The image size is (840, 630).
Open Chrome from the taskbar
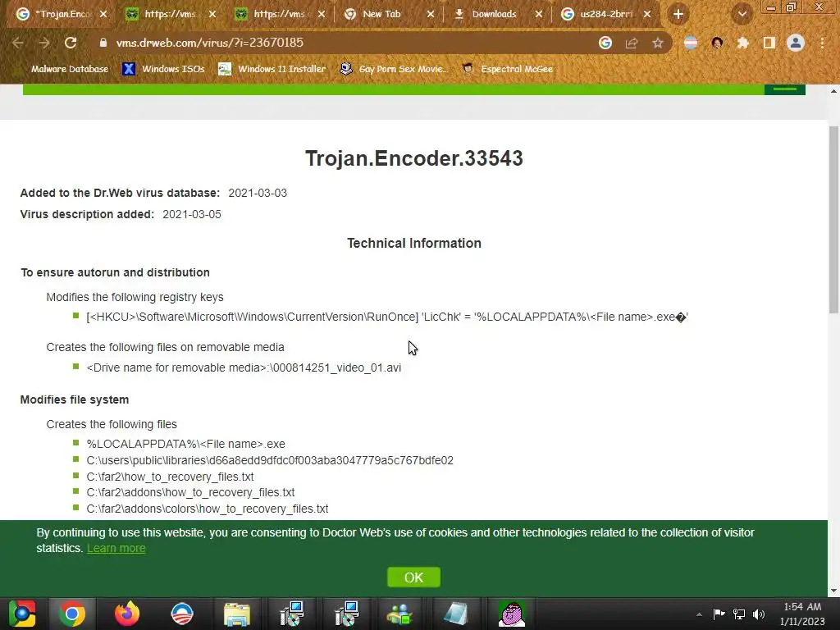pos(72,614)
